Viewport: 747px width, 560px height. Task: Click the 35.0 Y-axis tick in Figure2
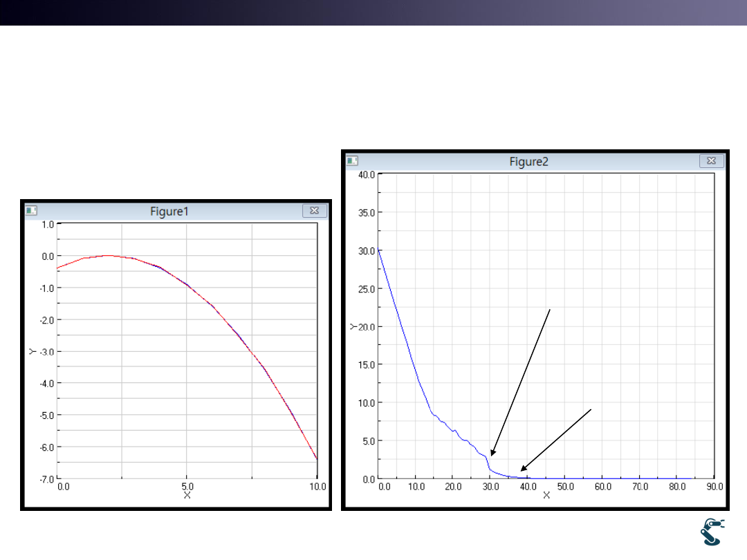pyautogui.click(x=365, y=213)
